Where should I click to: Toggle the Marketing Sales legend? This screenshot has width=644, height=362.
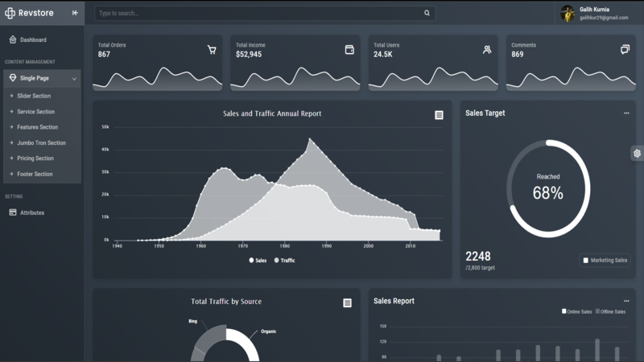pos(605,260)
